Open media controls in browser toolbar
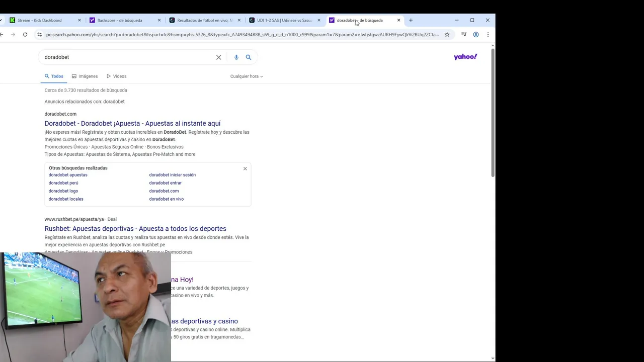The width and height of the screenshot is (644, 362). 463,35
